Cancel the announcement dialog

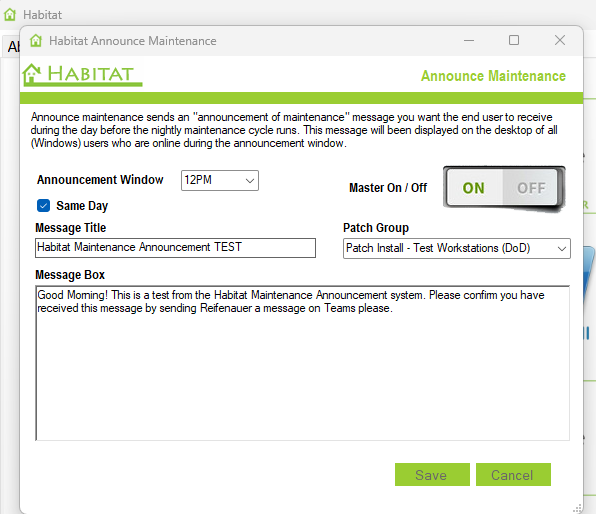pyautogui.click(x=513, y=474)
